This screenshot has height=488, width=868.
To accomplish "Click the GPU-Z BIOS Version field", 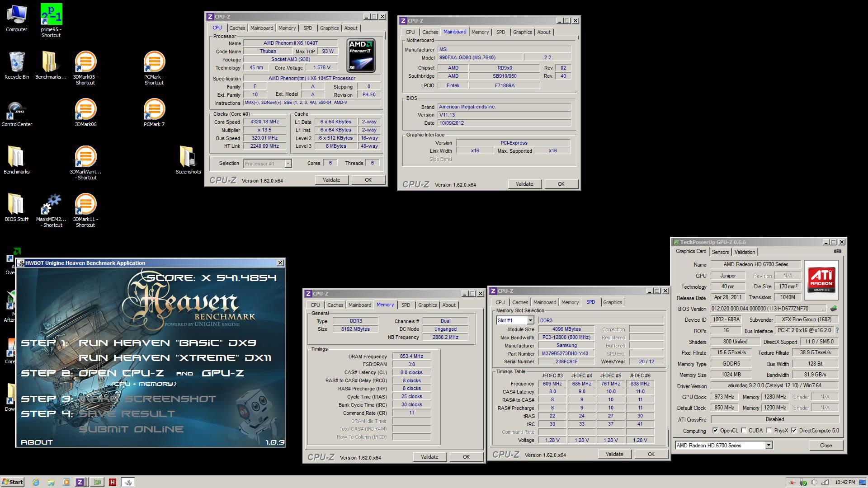I will (769, 309).
